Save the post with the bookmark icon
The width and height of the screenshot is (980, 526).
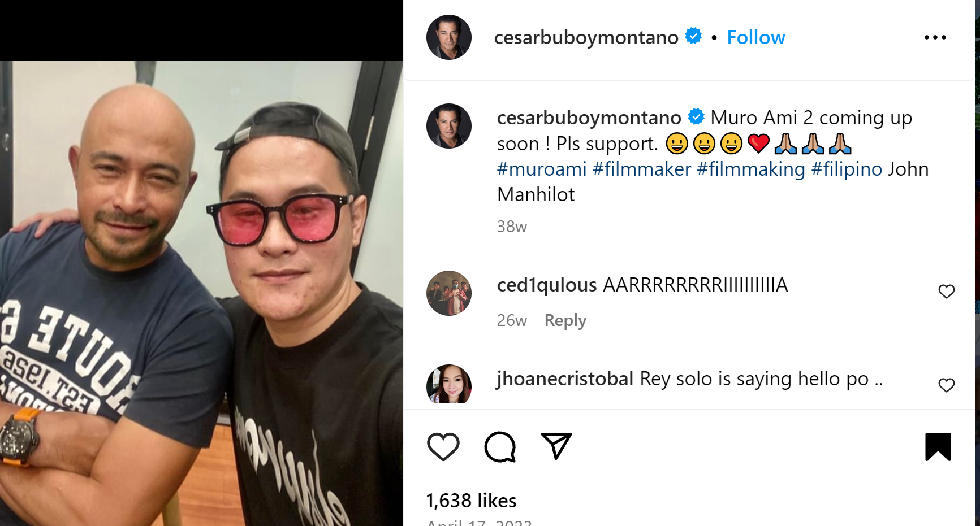click(939, 446)
